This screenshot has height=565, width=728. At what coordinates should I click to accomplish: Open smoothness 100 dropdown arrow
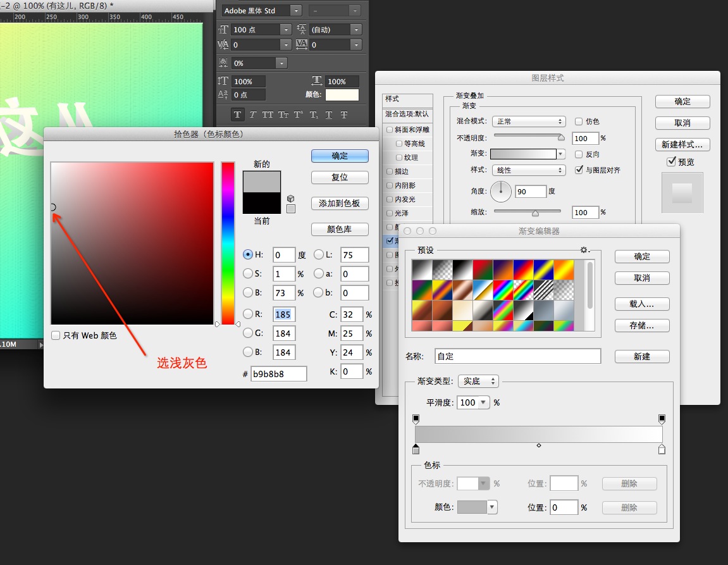click(x=483, y=402)
